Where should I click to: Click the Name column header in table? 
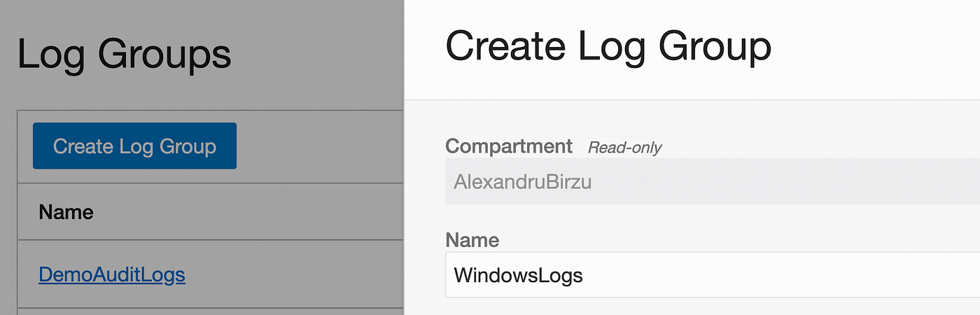[x=66, y=211]
